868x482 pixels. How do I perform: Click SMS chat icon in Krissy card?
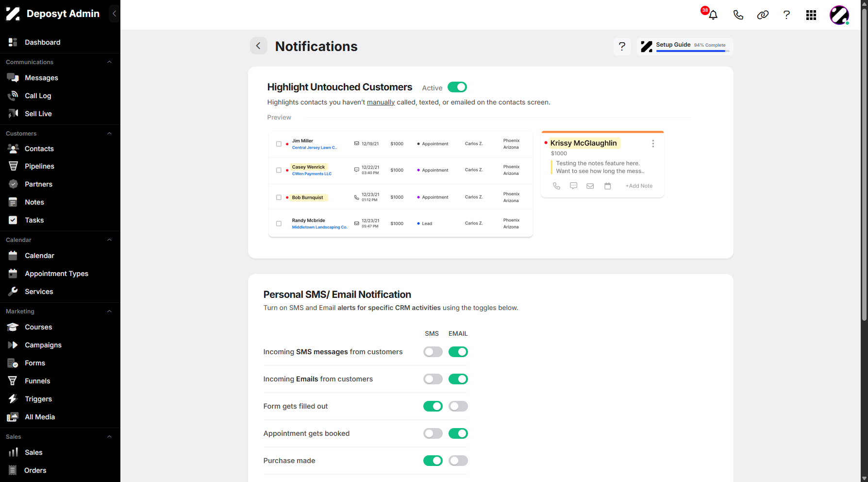(x=573, y=186)
